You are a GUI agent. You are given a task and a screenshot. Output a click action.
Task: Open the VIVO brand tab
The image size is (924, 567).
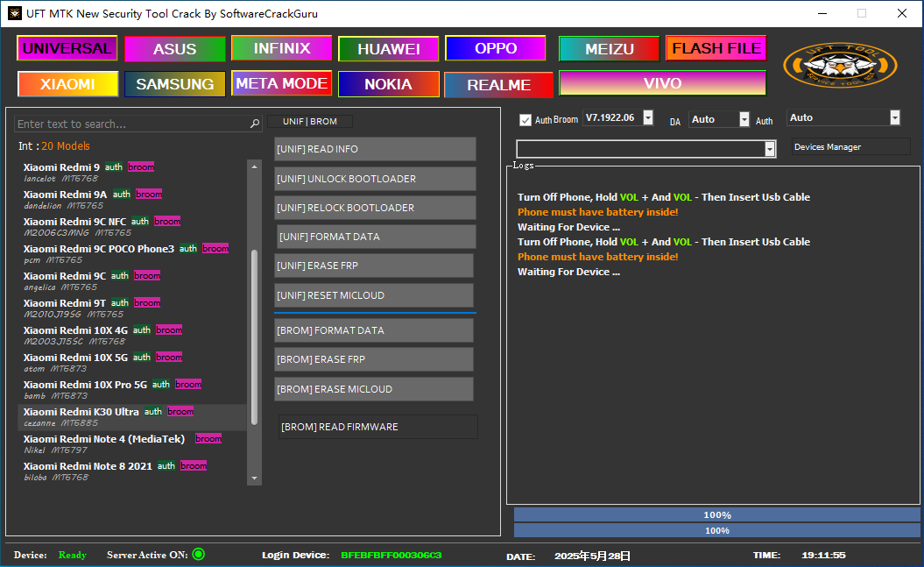662,83
